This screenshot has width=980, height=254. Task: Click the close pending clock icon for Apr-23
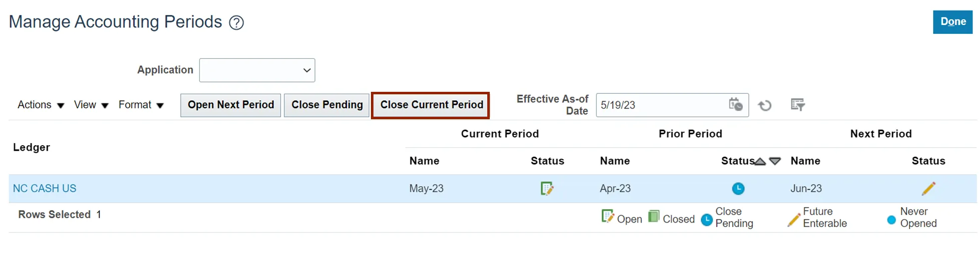(738, 189)
